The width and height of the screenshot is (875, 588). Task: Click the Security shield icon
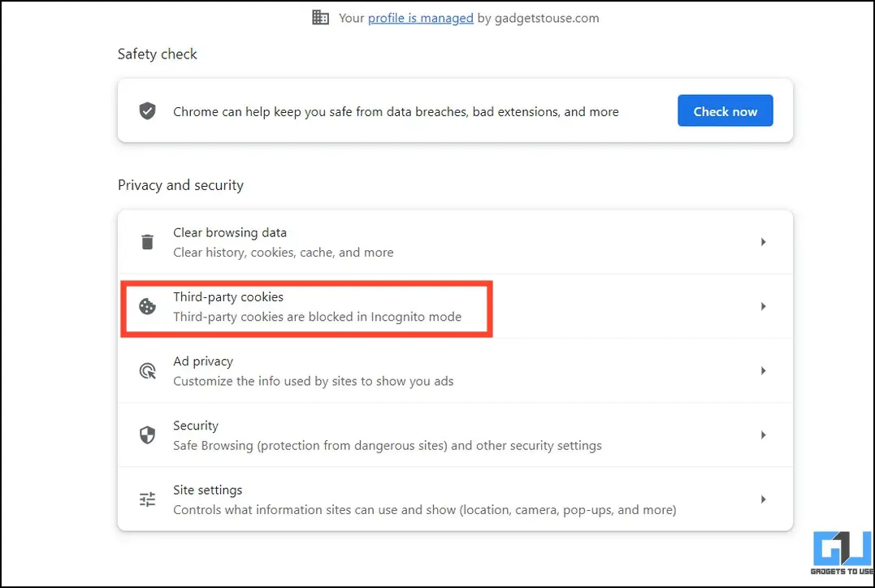(147, 435)
